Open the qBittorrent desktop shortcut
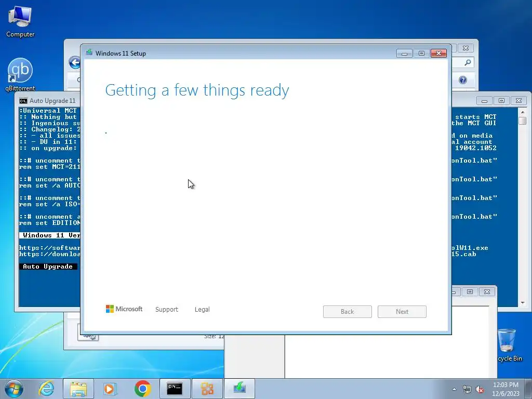This screenshot has width=532, height=399. click(x=20, y=75)
